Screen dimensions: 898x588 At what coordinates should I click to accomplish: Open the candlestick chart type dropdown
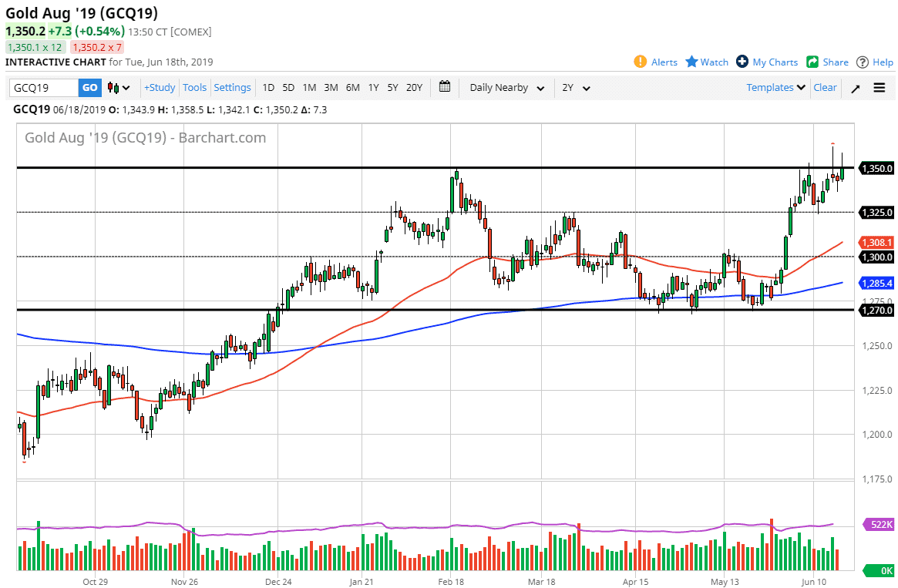tap(119, 88)
